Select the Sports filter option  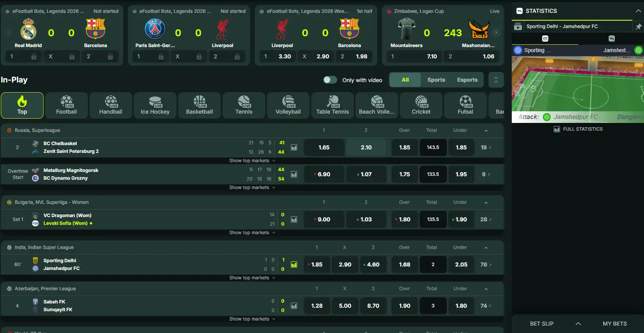click(436, 80)
